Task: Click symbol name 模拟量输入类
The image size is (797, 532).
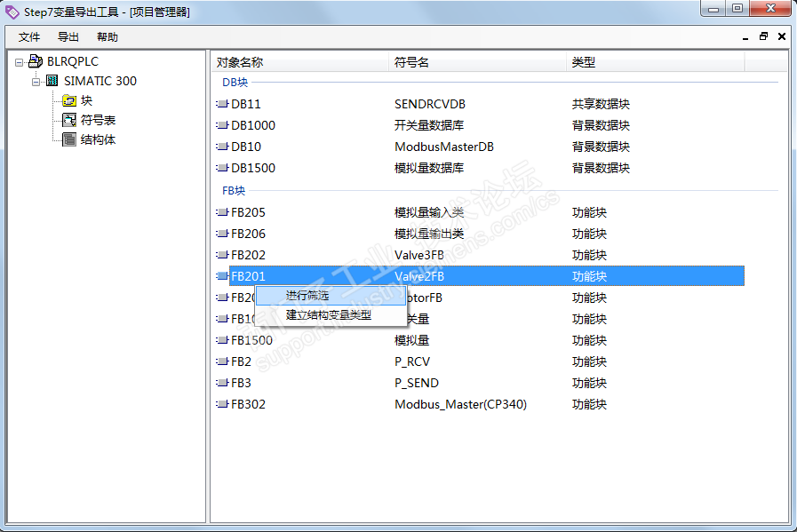Action: pyautogui.click(x=429, y=212)
